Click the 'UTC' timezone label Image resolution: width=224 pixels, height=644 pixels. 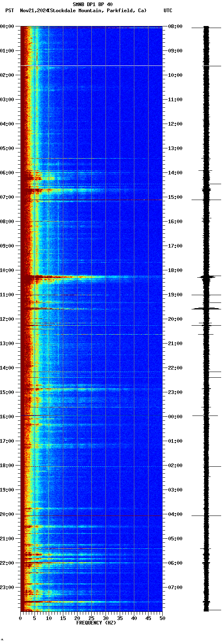(x=168, y=11)
